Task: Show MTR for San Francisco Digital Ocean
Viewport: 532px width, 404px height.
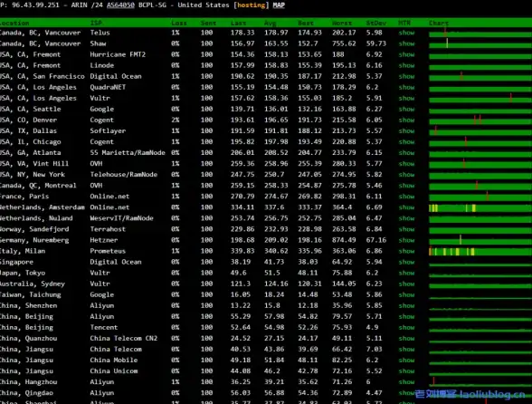Action: point(406,76)
